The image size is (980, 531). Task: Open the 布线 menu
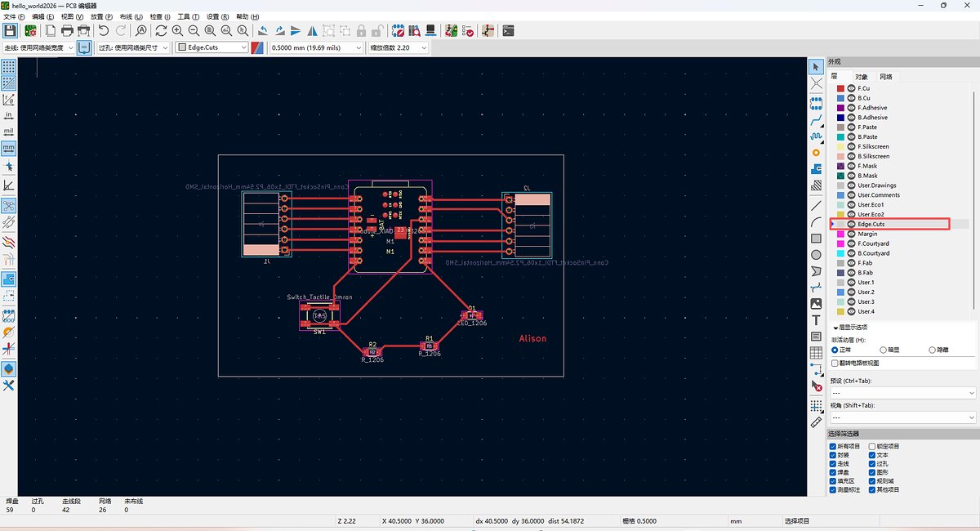(x=127, y=16)
